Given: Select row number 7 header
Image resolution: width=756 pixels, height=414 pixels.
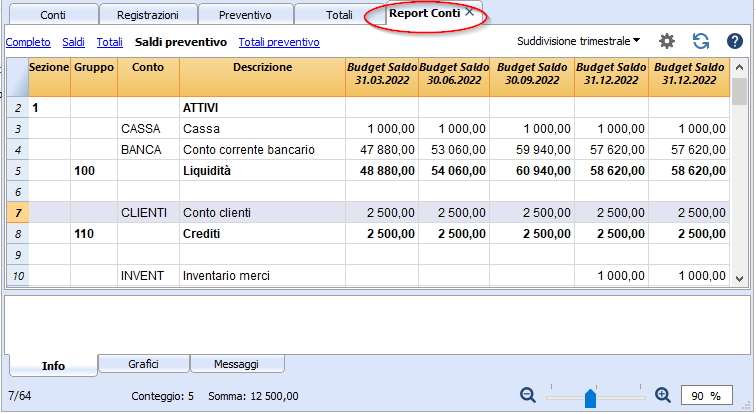Looking at the screenshot, I should (x=18, y=213).
